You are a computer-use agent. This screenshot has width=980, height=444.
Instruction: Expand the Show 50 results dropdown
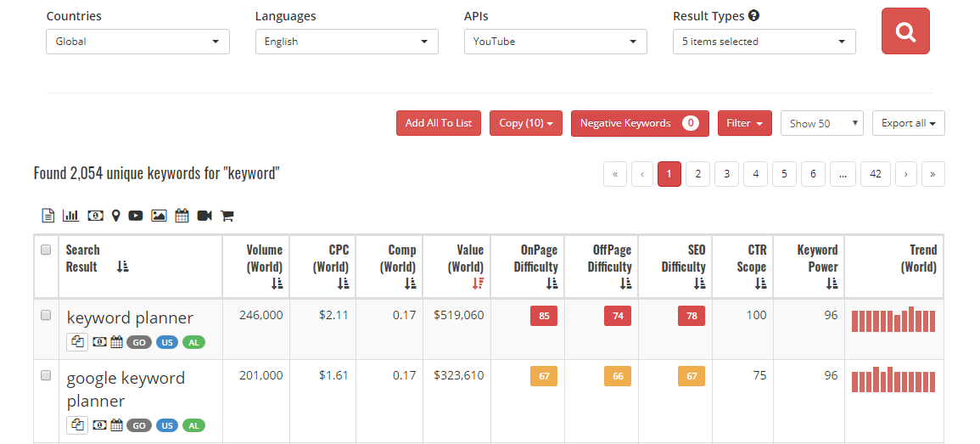(x=821, y=123)
